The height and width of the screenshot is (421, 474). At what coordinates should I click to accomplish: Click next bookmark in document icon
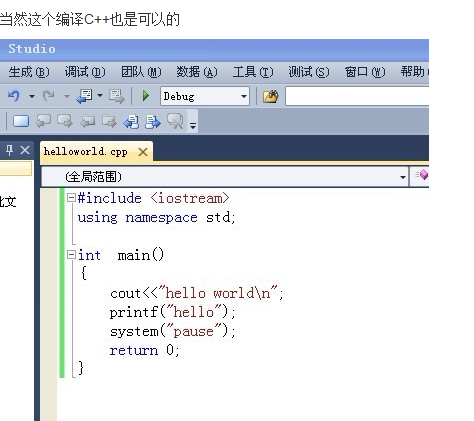tap(153, 122)
